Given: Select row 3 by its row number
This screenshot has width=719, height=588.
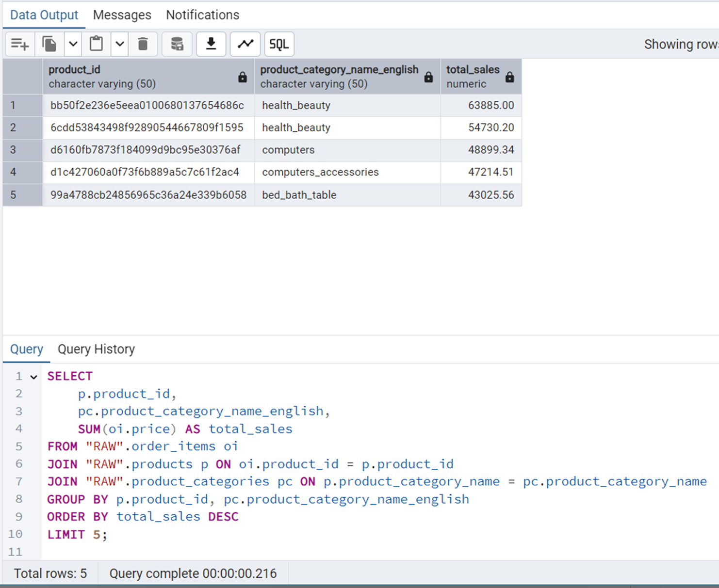Looking at the screenshot, I should tap(14, 150).
